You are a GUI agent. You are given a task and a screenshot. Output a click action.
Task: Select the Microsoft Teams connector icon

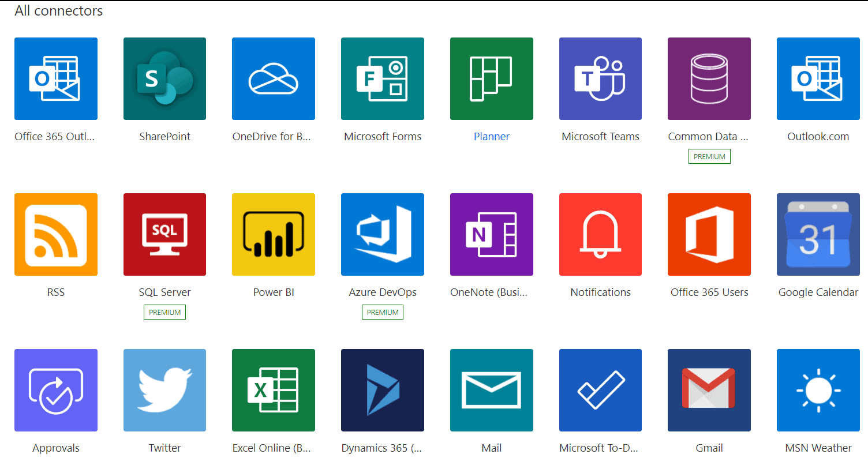point(600,78)
